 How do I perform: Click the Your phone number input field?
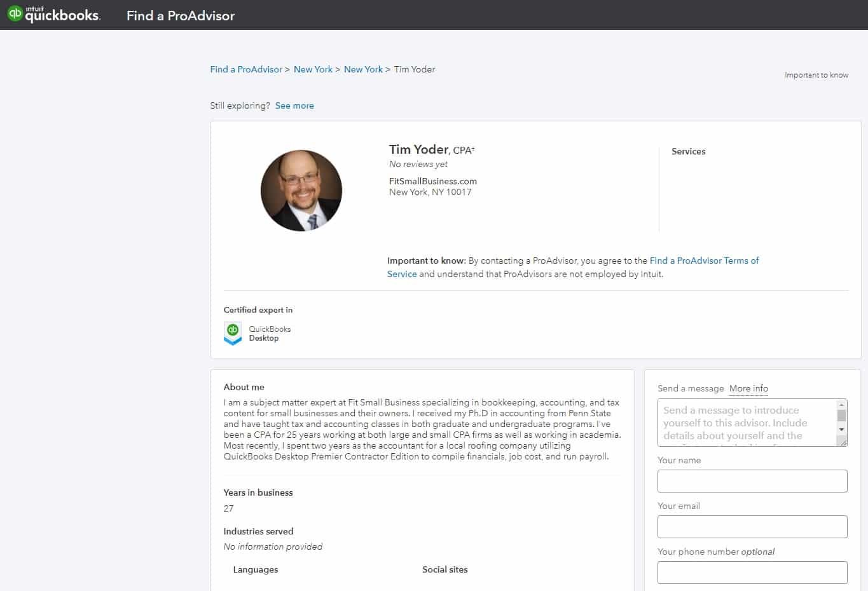752,573
